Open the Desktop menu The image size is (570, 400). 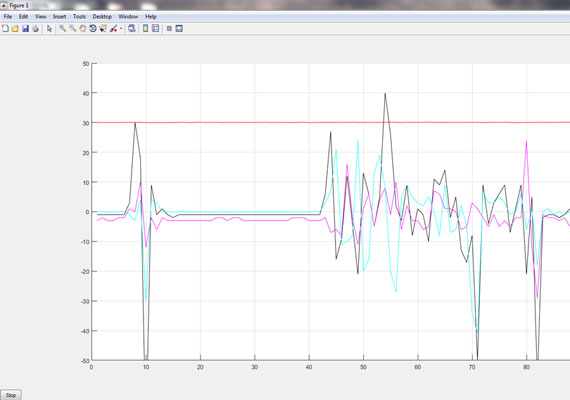102,16
